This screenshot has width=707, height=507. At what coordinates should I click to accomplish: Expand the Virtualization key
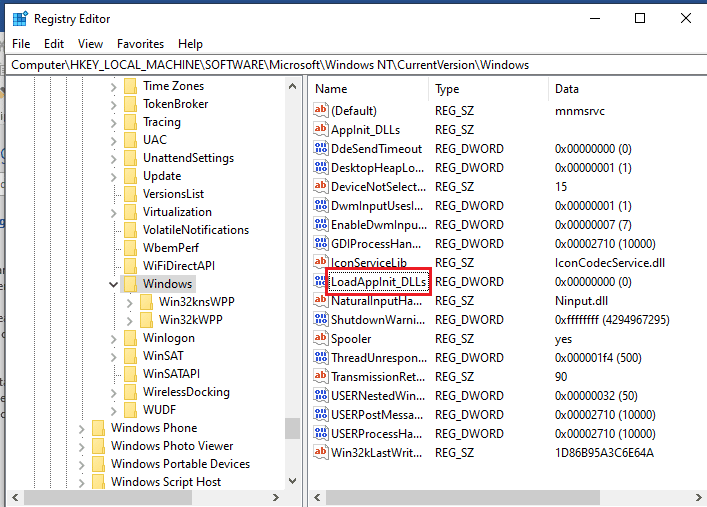(x=114, y=212)
